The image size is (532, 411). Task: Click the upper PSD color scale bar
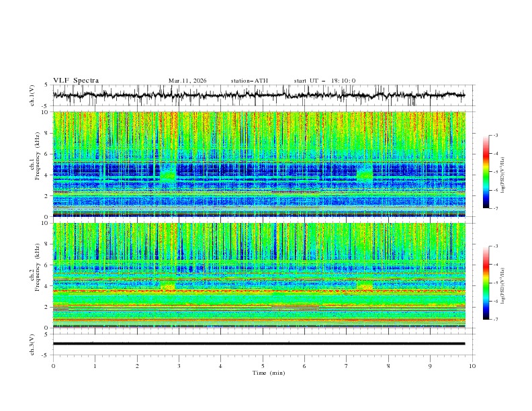pyautogui.click(x=486, y=172)
